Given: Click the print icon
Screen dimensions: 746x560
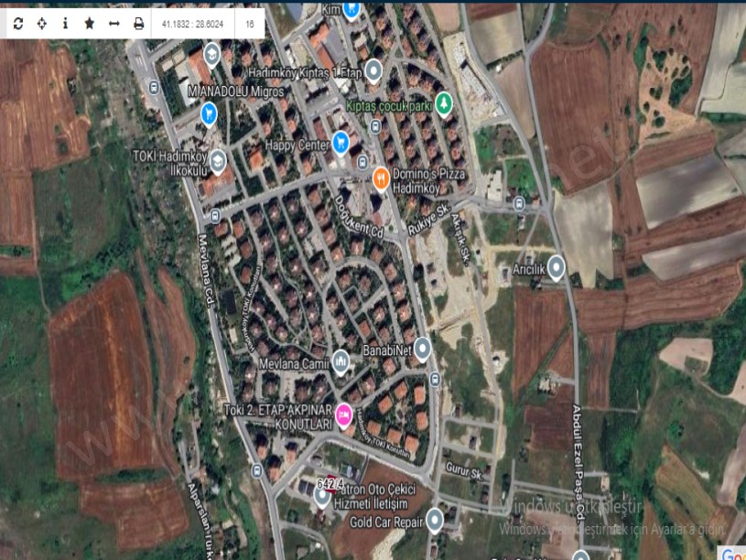Looking at the screenshot, I should [x=138, y=24].
